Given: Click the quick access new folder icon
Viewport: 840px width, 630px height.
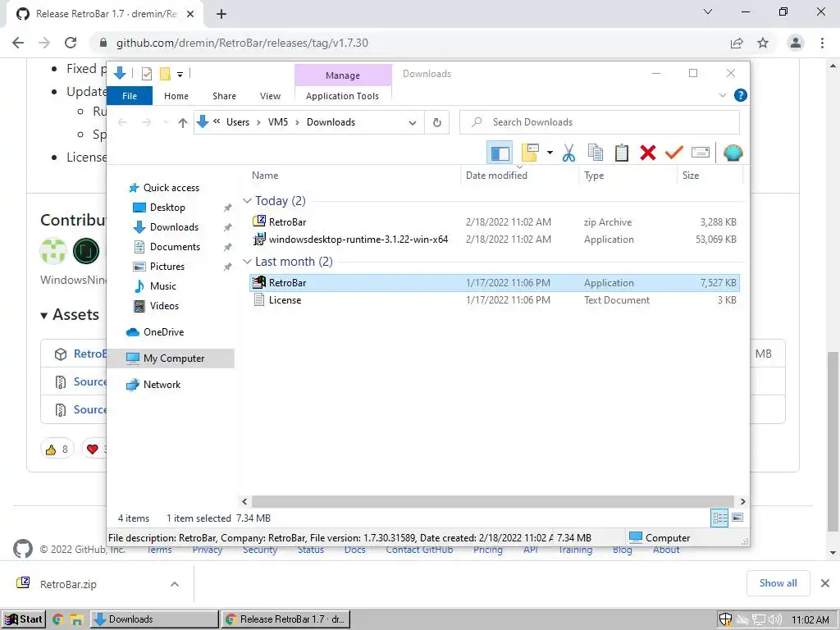Looking at the screenshot, I should coord(165,74).
